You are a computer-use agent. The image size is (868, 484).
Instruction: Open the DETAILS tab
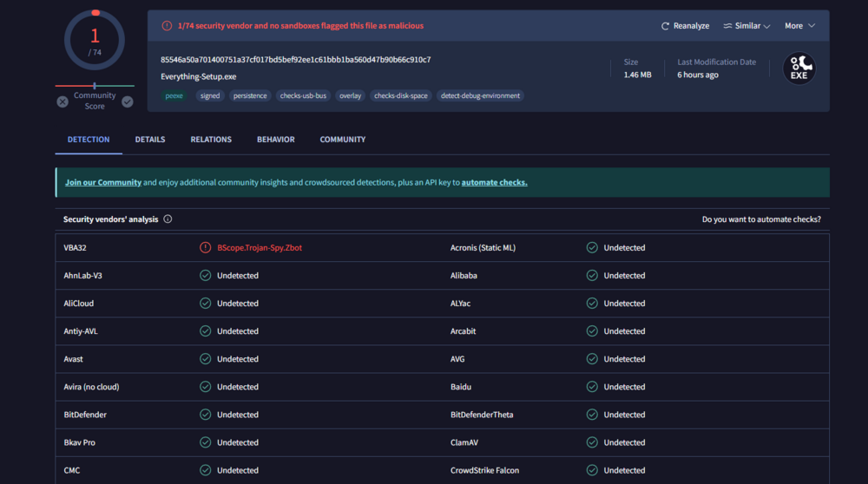point(150,140)
